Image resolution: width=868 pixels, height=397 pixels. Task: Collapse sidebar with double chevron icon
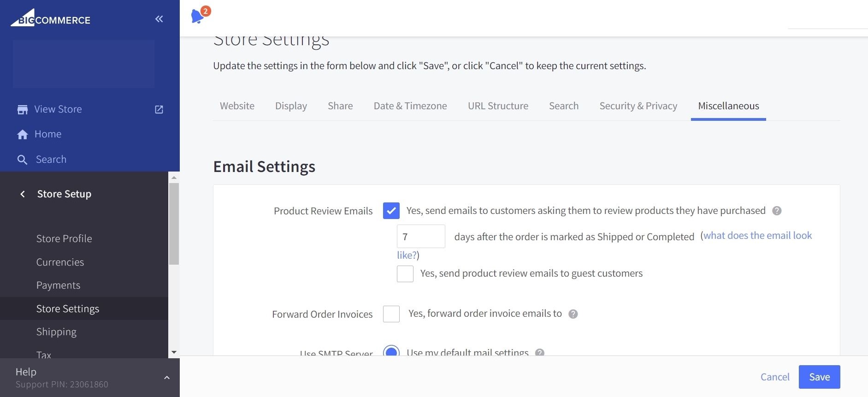click(159, 19)
